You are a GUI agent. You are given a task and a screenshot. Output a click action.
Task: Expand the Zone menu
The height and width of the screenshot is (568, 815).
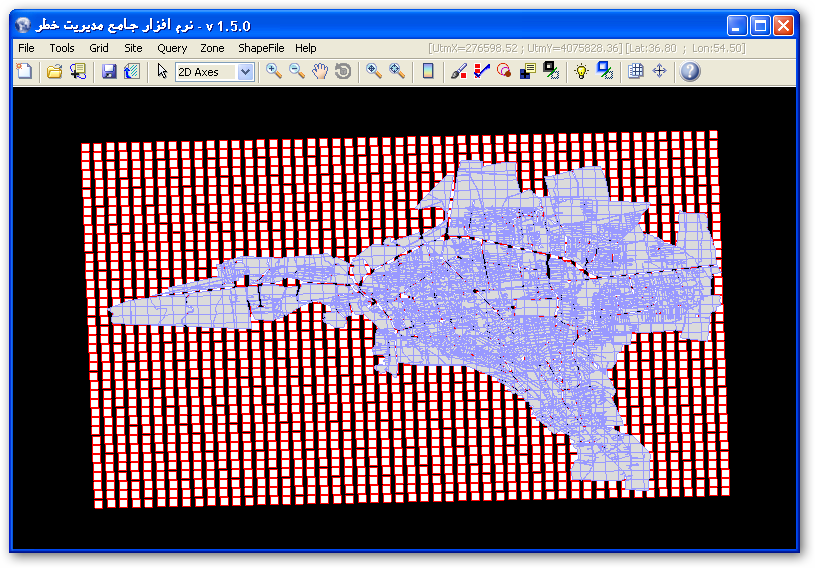click(x=212, y=48)
